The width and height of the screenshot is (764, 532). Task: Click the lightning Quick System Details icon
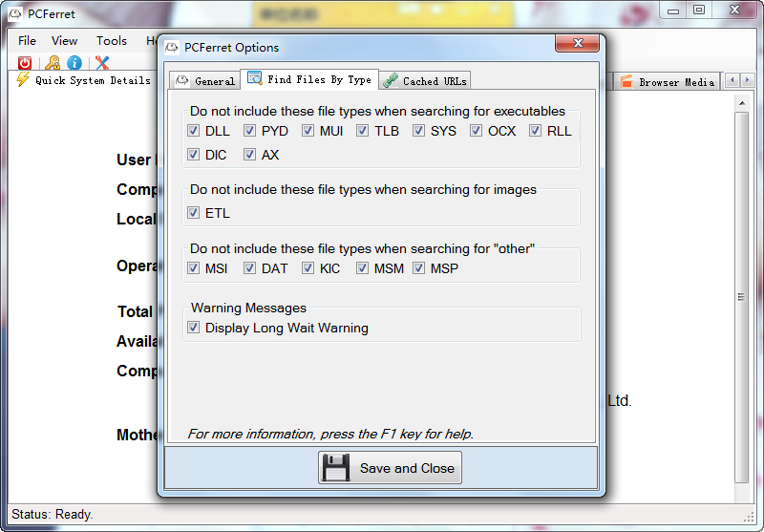22,79
